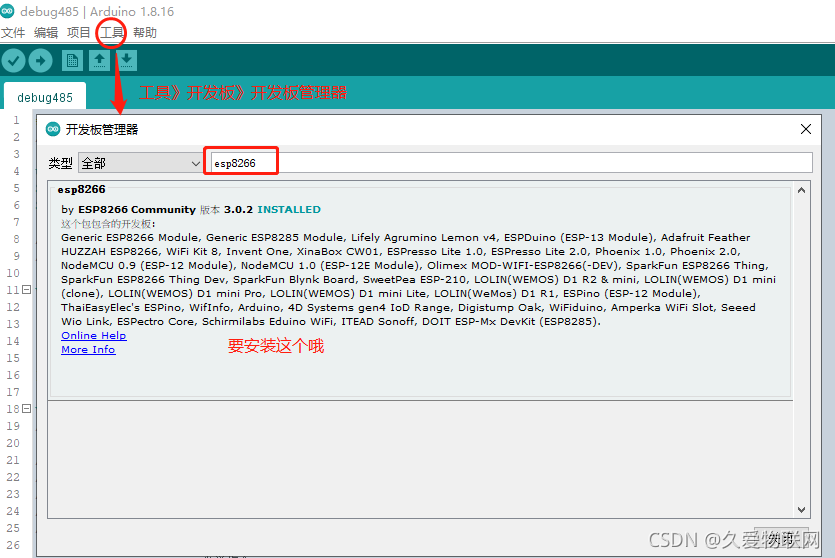Image resolution: width=835 pixels, height=558 pixels.
Task: Click version number 3.0.2
Action: coord(238,209)
